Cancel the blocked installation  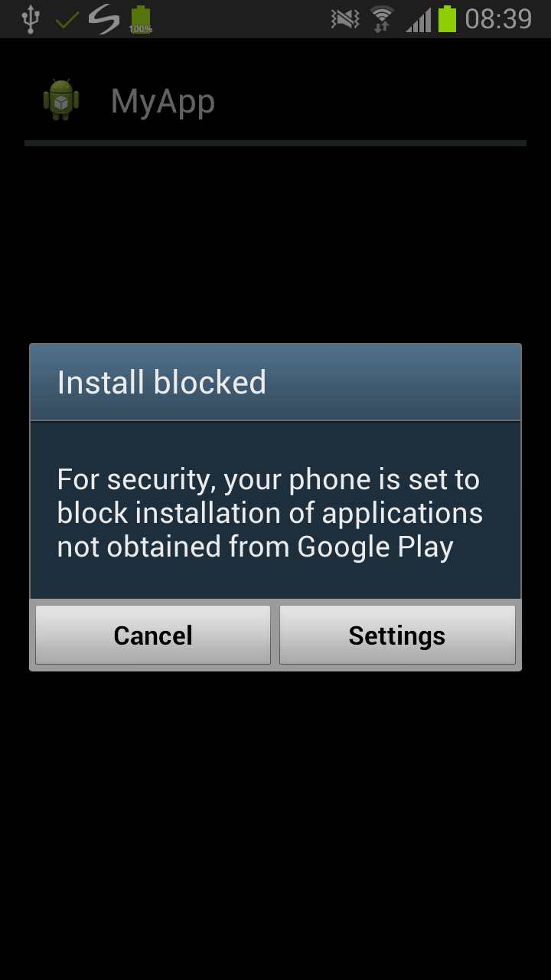[x=153, y=635]
